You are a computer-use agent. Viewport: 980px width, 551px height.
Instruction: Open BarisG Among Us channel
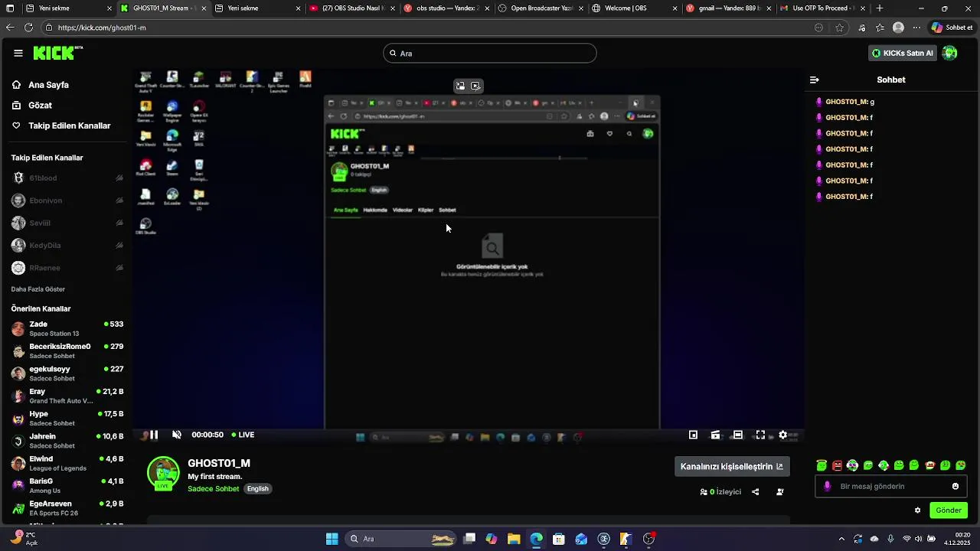coord(67,486)
